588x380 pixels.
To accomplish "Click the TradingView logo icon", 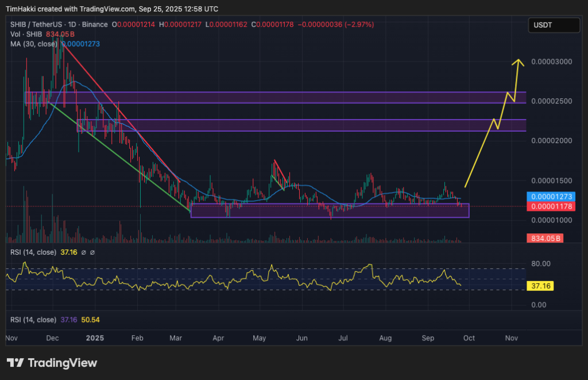I will point(15,363).
